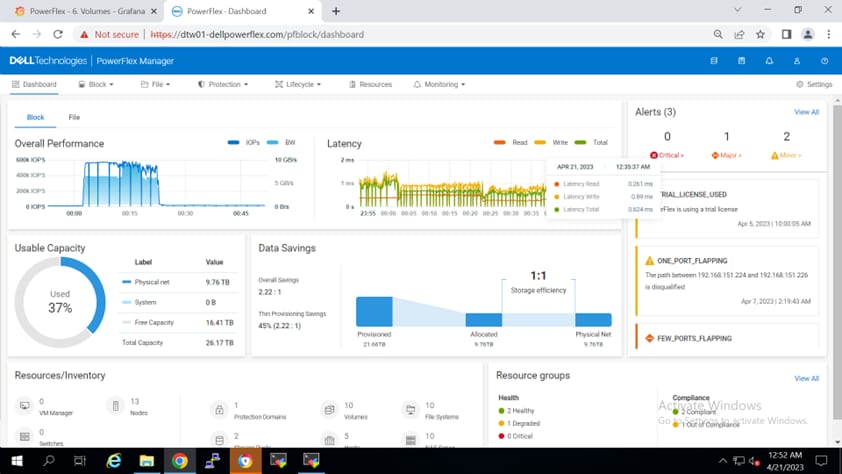
Task: Close the PowerFlex Dashboard browser tab
Action: (x=311, y=11)
